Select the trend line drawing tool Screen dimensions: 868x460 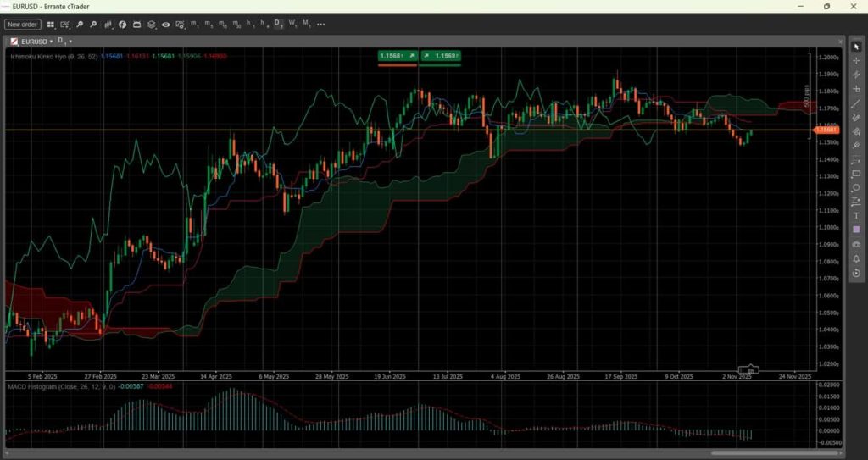click(x=856, y=103)
